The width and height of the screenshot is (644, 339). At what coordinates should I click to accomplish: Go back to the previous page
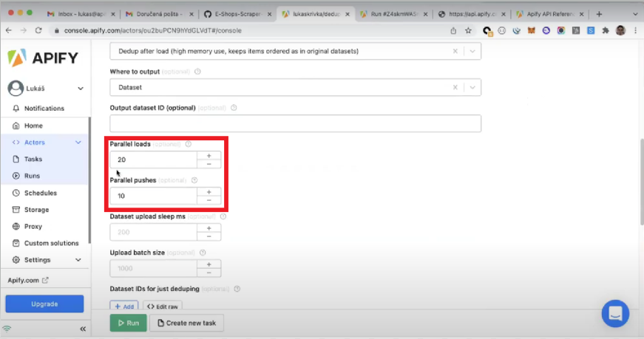click(9, 30)
